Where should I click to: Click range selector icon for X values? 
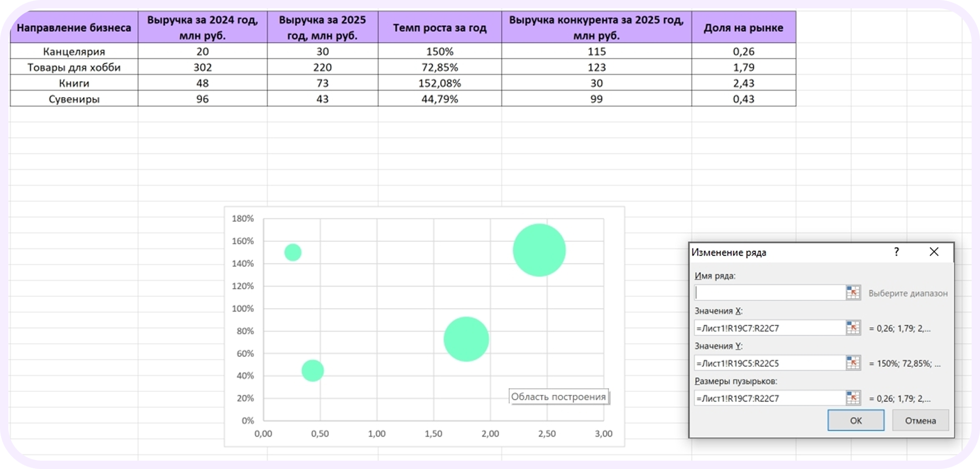pos(853,328)
